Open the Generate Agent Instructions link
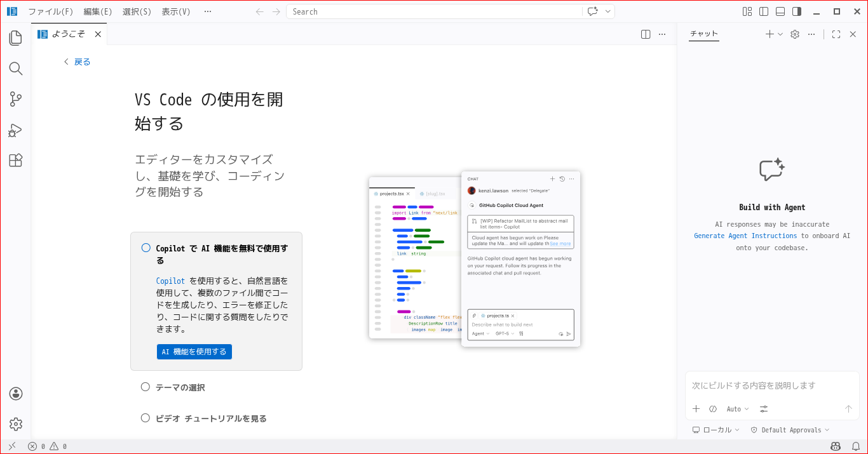Image resolution: width=868 pixels, height=454 pixels. coord(745,236)
